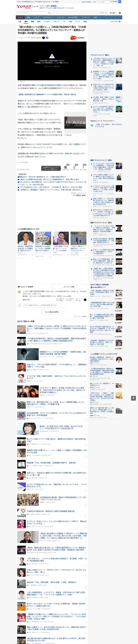Open recommended article thumbnail of 麻生泰氏
Viewport: 138px width, 644px height.
[x=26, y=238]
